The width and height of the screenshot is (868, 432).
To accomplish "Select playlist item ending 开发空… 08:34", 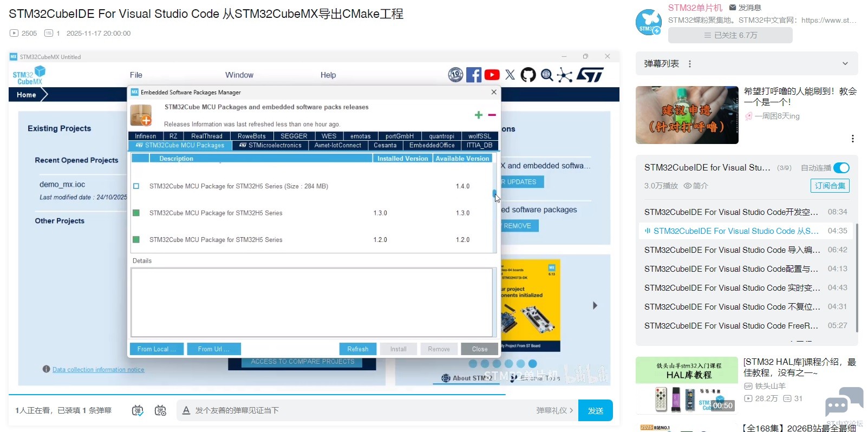I will tap(746, 212).
